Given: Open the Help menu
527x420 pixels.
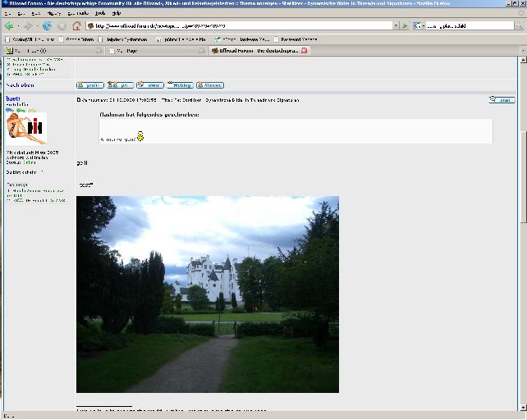Looking at the screenshot, I should 117,13.
